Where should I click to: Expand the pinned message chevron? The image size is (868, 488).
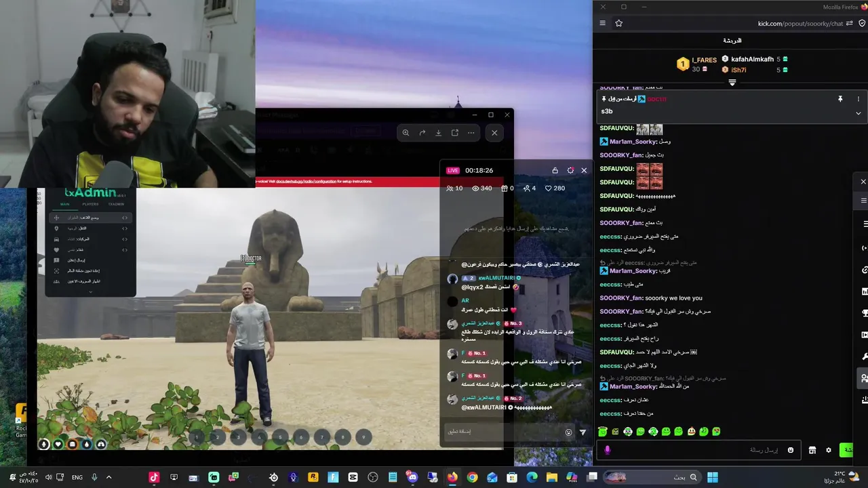(858, 113)
